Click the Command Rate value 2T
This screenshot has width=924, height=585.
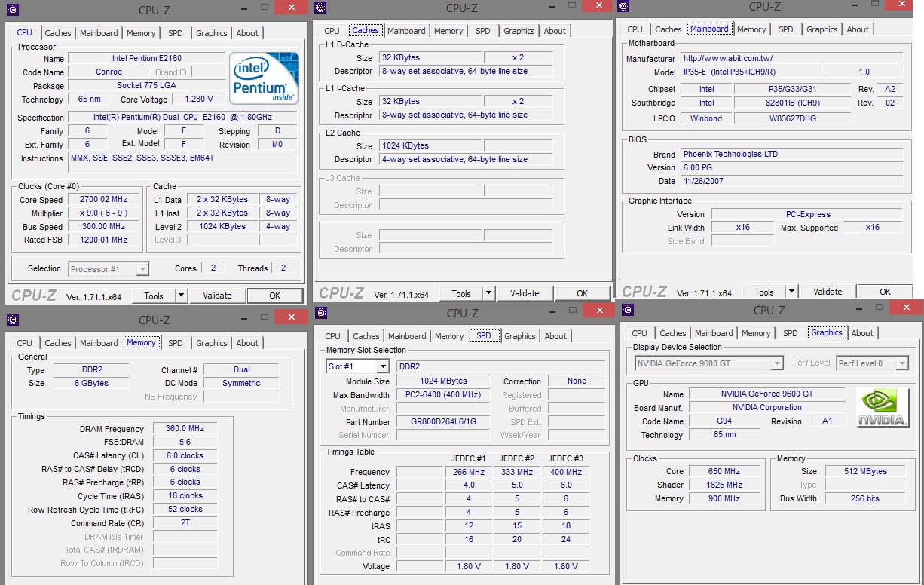click(185, 523)
